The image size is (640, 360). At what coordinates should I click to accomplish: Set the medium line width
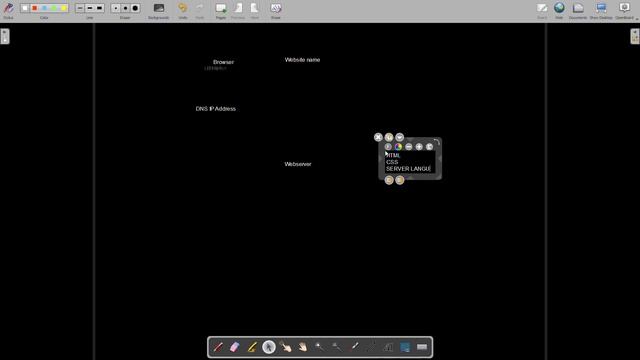click(90, 8)
